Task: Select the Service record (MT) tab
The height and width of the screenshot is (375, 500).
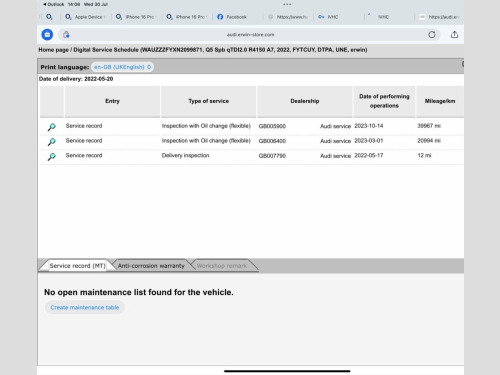Action: pos(77,266)
